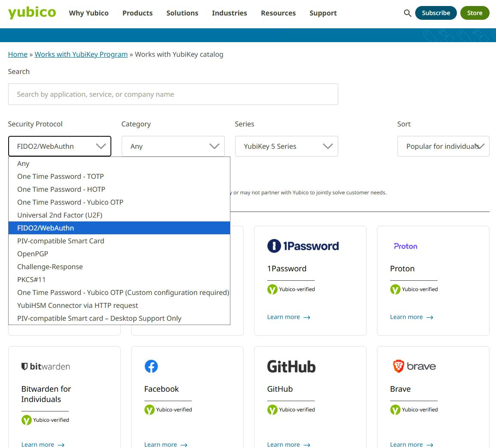Open Works with YubiKey Program breadcrumb
496x448 pixels.
click(x=81, y=54)
